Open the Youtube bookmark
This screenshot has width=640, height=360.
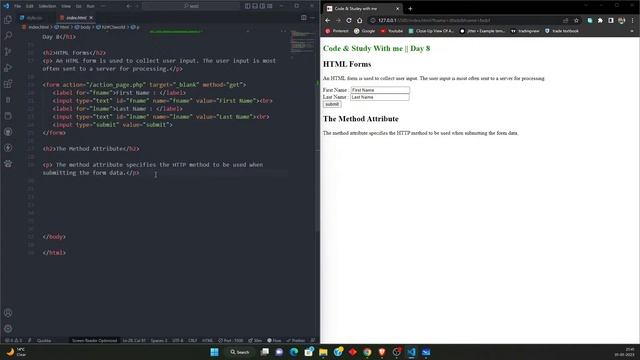391,31
